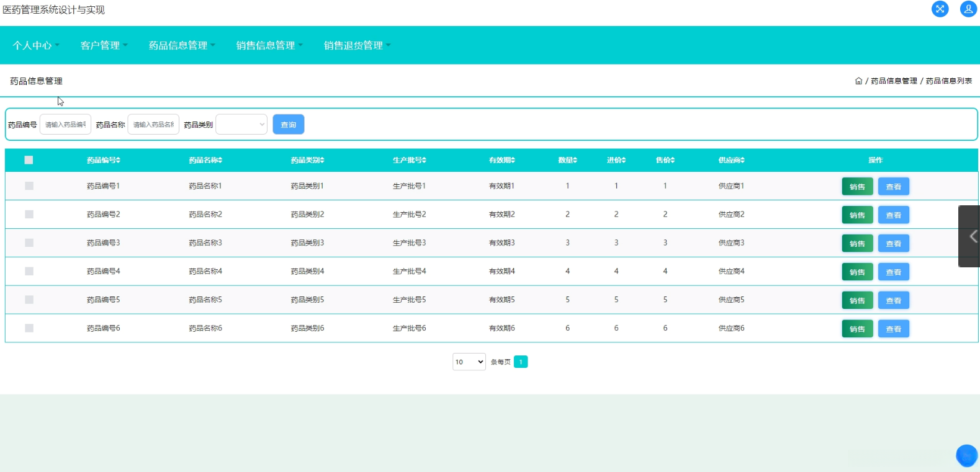980x472 pixels.
Task: Select the 药品名称6 cell
Action: coord(205,329)
